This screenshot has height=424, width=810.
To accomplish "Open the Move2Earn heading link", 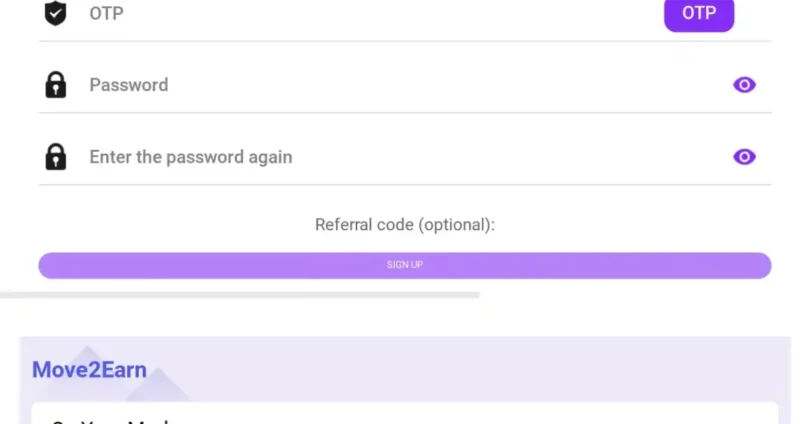I will [89, 370].
